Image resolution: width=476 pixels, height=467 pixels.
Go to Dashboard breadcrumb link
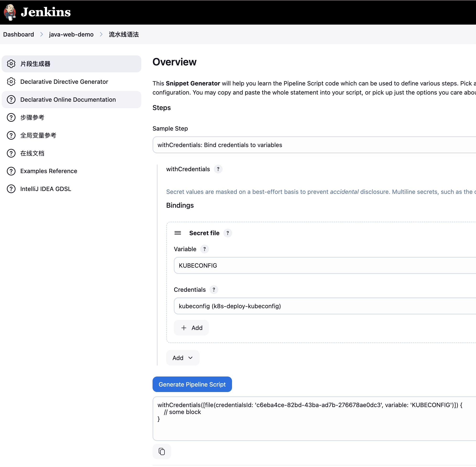(18, 34)
